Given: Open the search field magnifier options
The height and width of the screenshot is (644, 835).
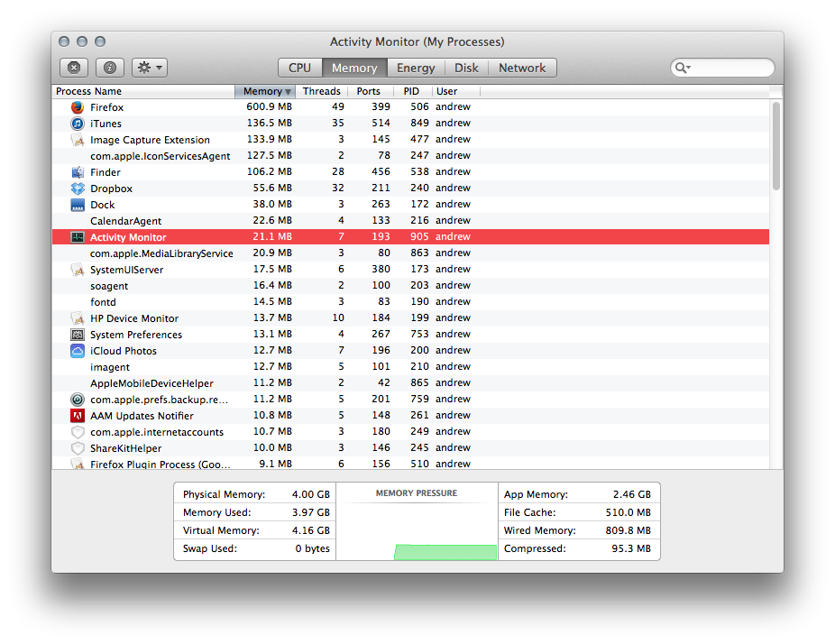Looking at the screenshot, I should [684, 67].
